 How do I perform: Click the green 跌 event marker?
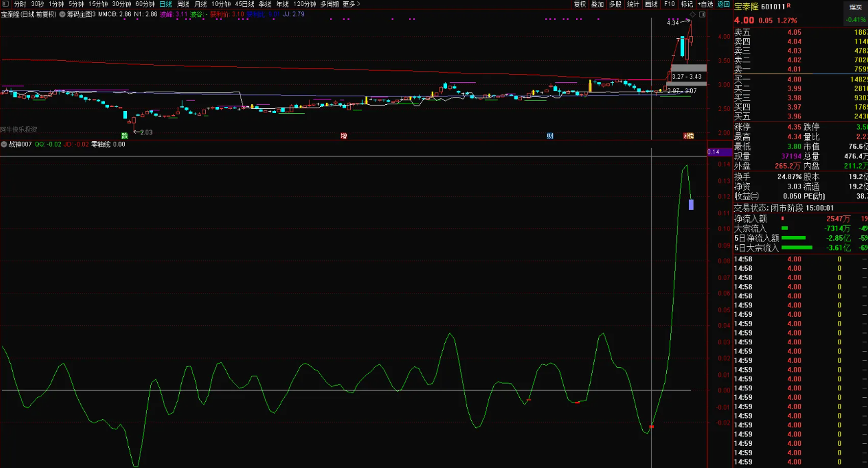[x=124, y=136]
